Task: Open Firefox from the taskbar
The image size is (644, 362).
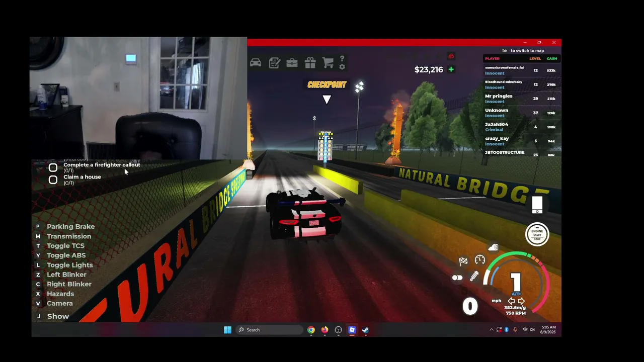Action: pyautogui.click(x=325, y=330)
